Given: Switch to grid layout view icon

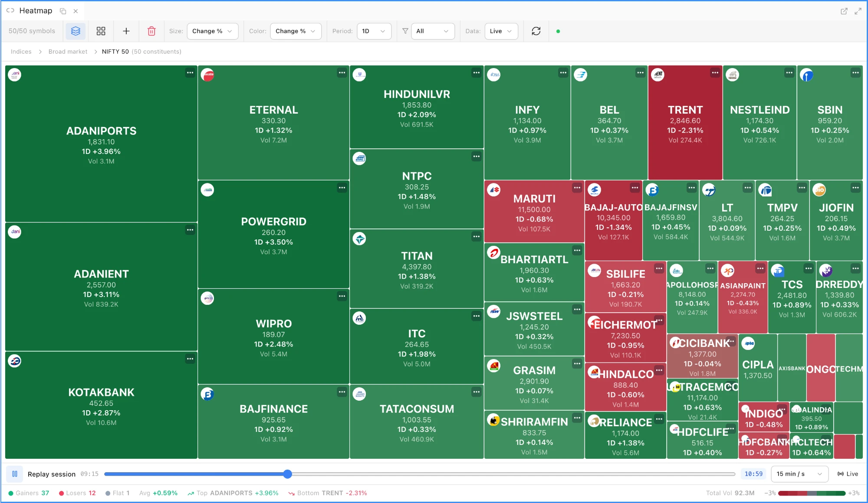Looking at the screenshot, I should click(101, 31).
